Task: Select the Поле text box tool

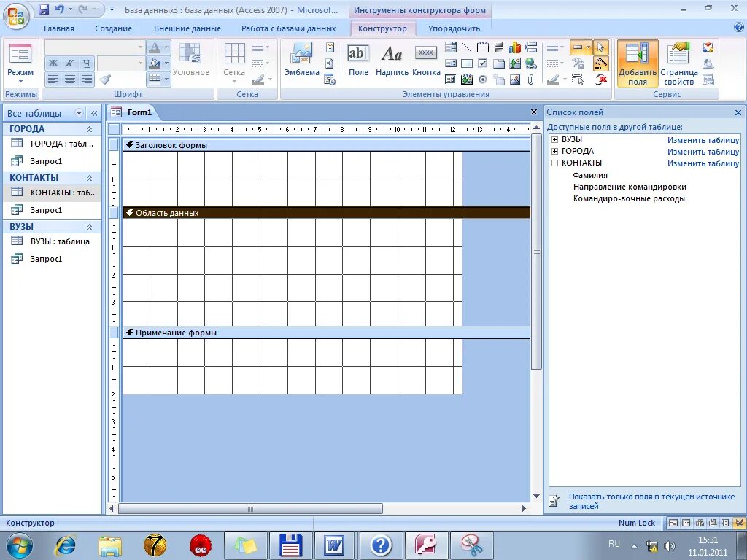Action: click(x=358, y=59)
